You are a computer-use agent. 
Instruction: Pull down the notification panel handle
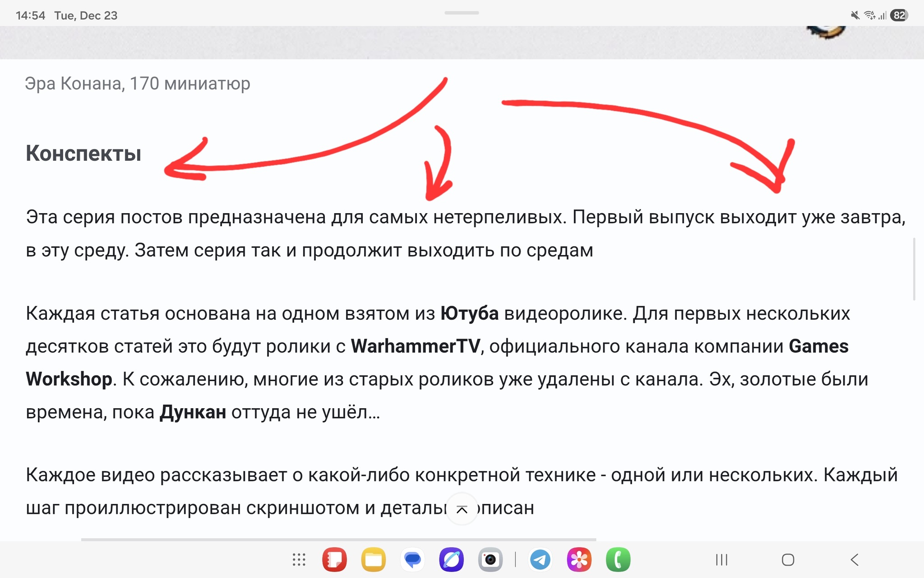tap(462, 13)
